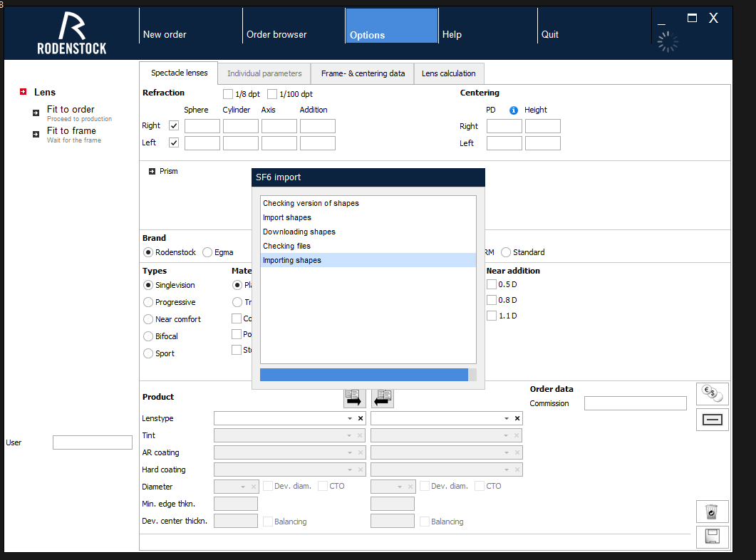Screen dimensions: 756x560
Task: Select the 'Checking files' row
Action: click(x=368, y=246)
